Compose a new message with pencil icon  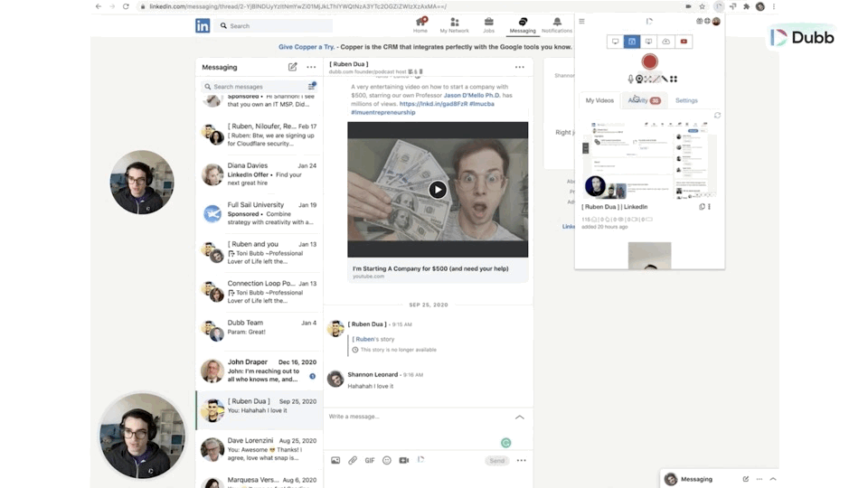(x=292, y=67)
